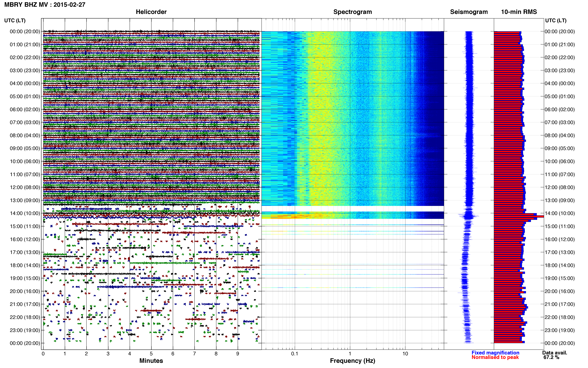The image size is (588, 368).
Task: Click the '1' frequency tick label
Action: [350, 354]
